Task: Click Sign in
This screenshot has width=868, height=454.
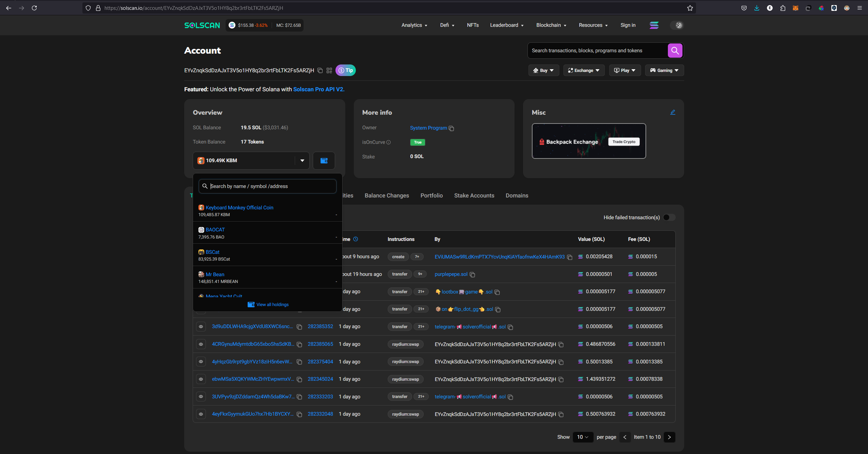Action: pyautogui.click(x=628, y=25)
